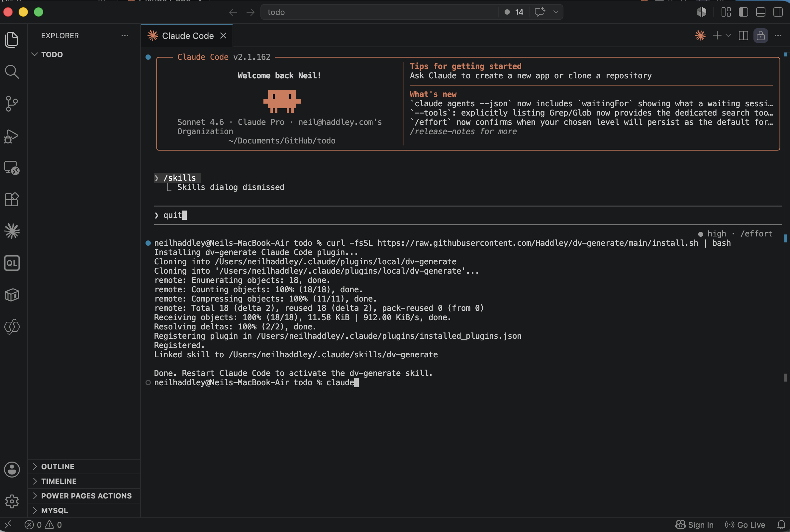Viewport: 790px width, 532px height.
Task: Open the Remote Explorer view icon
Action: (x=12, y=168)
